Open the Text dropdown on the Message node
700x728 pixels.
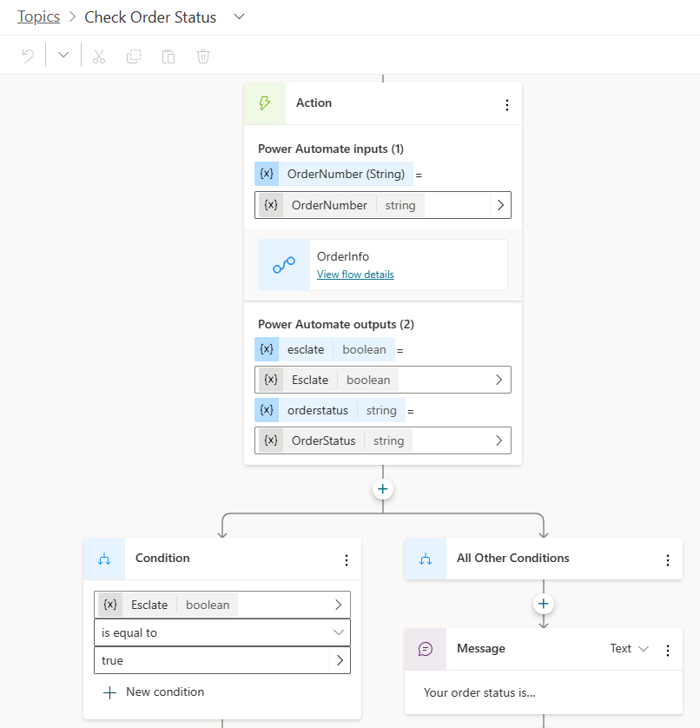(628, 648)
